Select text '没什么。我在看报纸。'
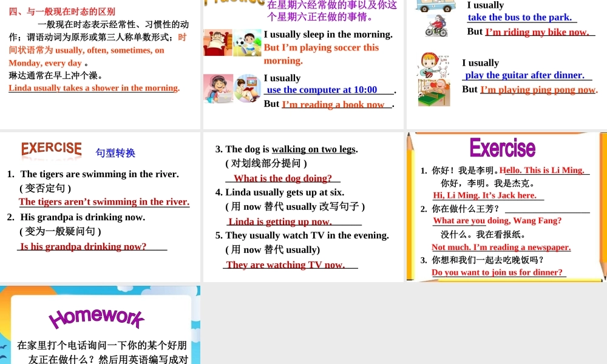This screenshot has height=364, width=607. tap(483, 234)
